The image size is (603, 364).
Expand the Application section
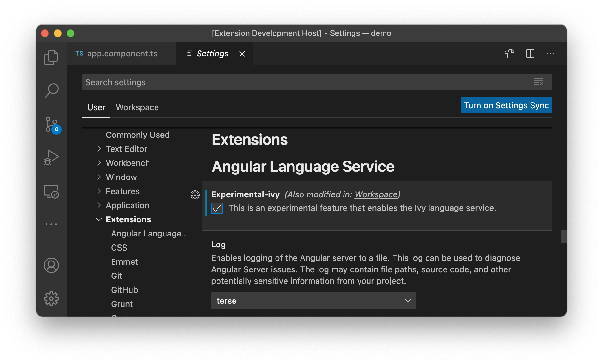pyautogui.click(x=99, y=205)
